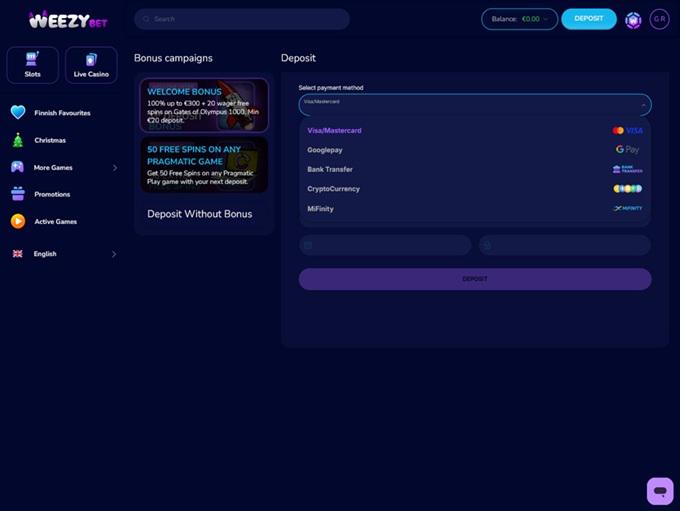Image resolution: width=680 pixels, height=511 pixels.
Task: Open the Slots category icon
Action: point(32,59)
